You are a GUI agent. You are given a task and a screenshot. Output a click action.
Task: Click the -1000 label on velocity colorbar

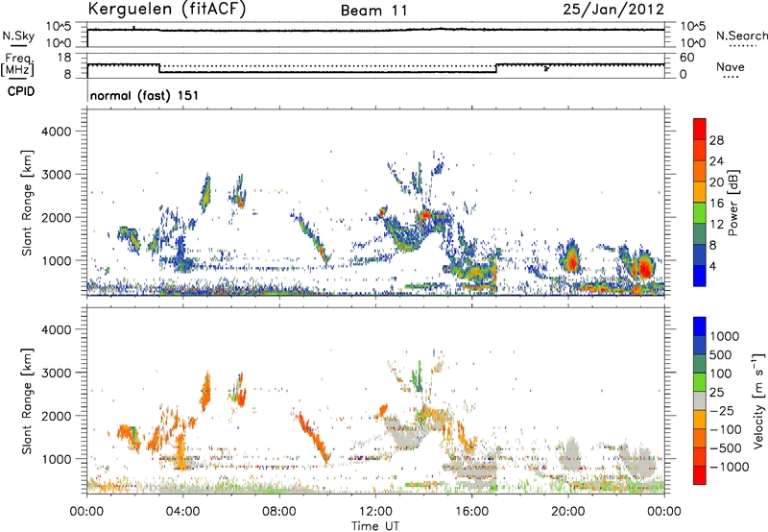[729, 467]
